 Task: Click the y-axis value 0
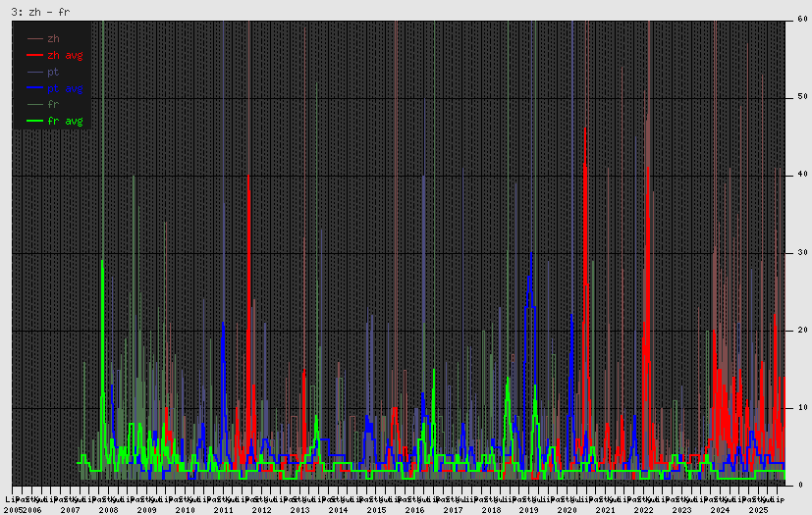(x=800, y=486)
